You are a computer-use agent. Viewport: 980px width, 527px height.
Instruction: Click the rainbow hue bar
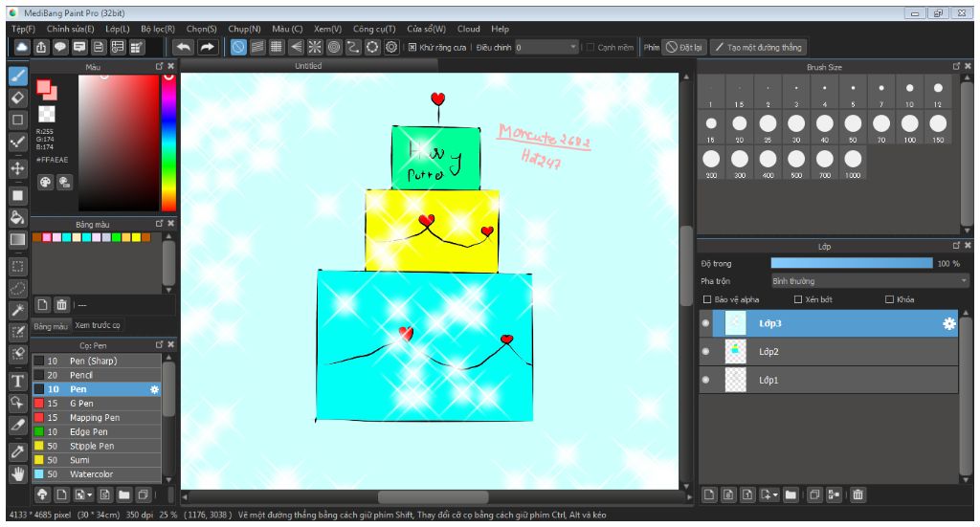coord(168,143)
